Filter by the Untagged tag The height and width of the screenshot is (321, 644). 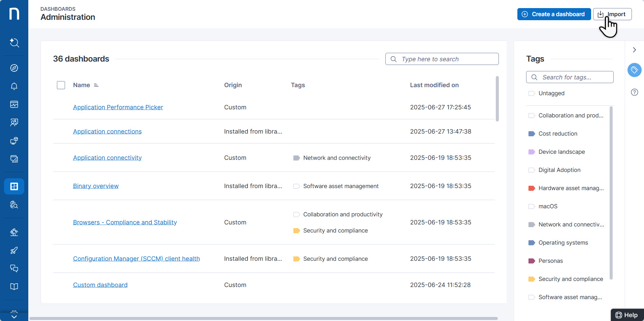point(551,93)
